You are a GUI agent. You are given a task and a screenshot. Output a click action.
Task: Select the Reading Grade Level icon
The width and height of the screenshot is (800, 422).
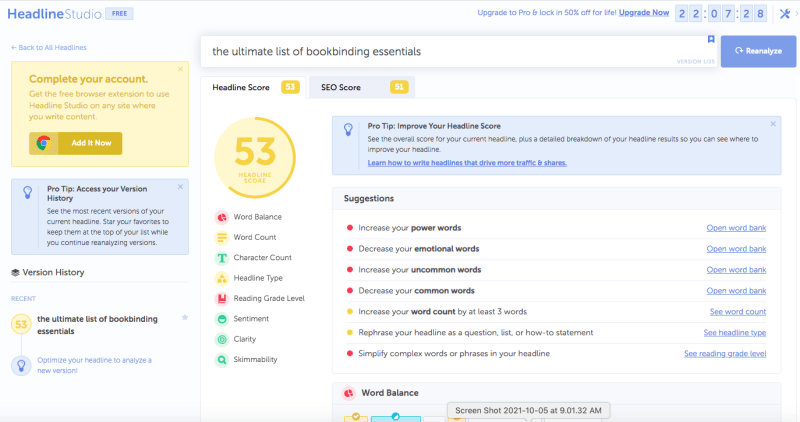coord(221,298)
